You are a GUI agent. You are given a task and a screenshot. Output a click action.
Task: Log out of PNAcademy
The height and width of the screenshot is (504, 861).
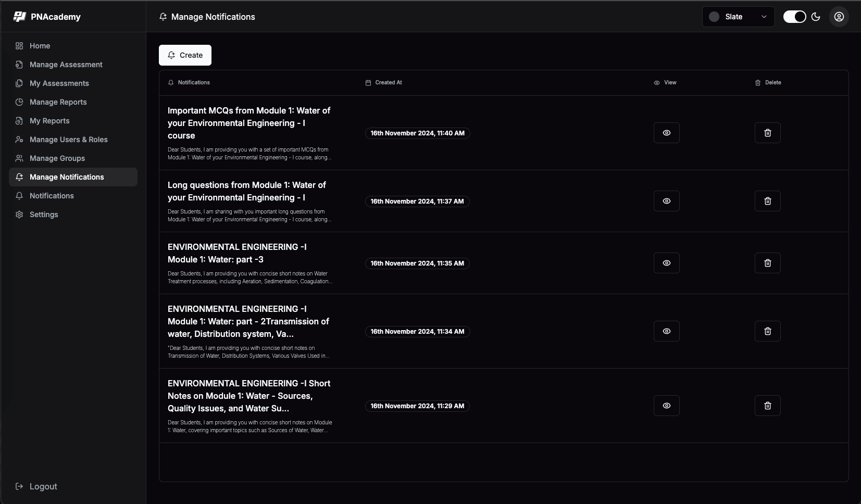(x=43, y=486)
